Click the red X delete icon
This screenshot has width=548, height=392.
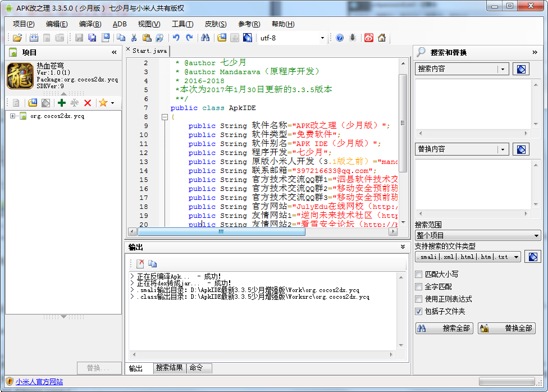click(88, 103)
